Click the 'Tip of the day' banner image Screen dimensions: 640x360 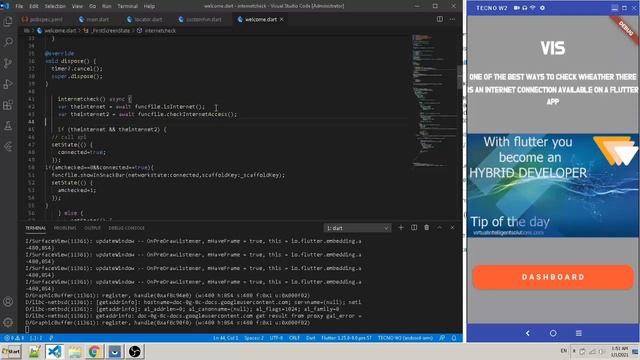553,185
